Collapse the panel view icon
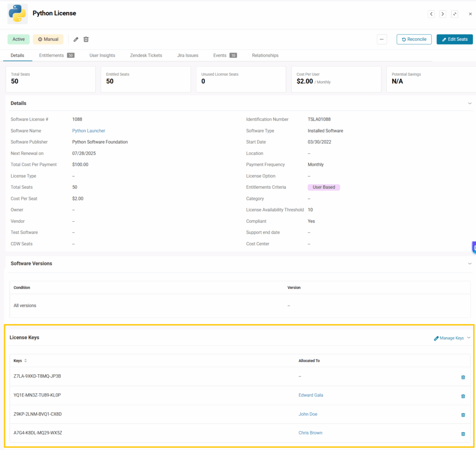Image resolution: width=476 pixels, height=450 pixels. tap(455, 14)
